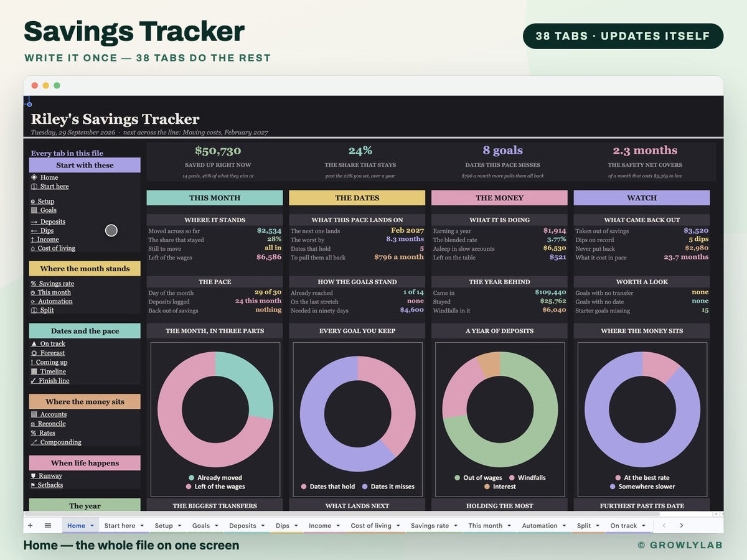
Task: Open the Goals sidebar link
Action: (x=44, y=210)
